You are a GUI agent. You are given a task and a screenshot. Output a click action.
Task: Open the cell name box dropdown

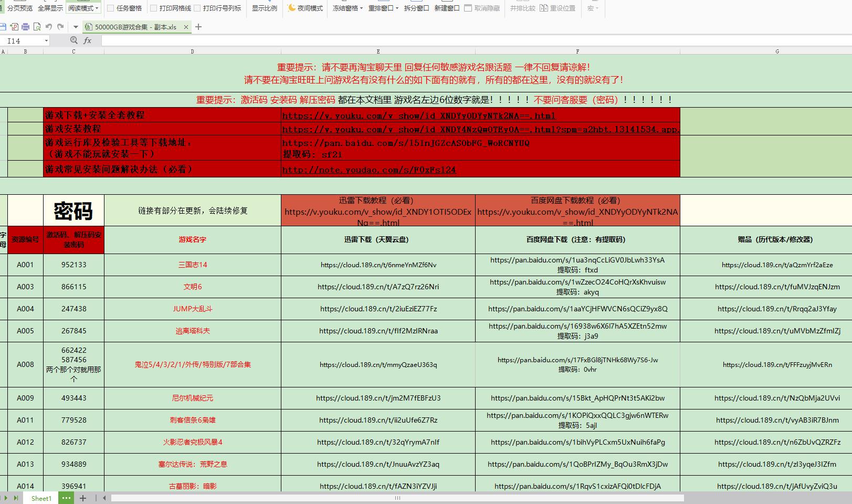46,40
